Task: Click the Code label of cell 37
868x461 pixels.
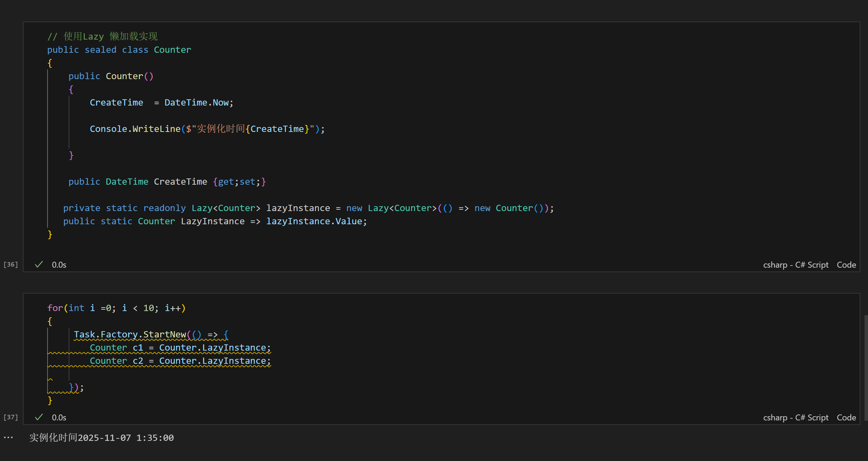Action: point(846,418)
